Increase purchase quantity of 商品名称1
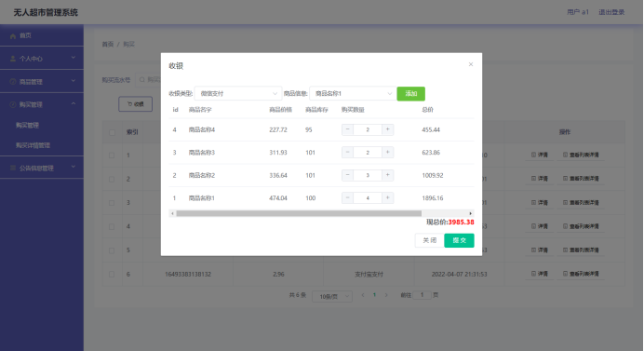644x351 pixels. coord(388,197)
